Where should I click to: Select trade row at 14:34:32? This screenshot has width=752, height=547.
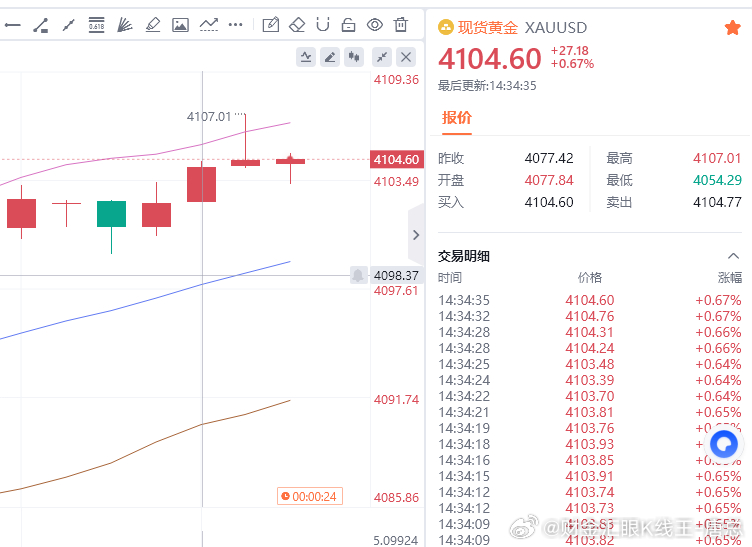pyautogui.click(x=590, y=316)
